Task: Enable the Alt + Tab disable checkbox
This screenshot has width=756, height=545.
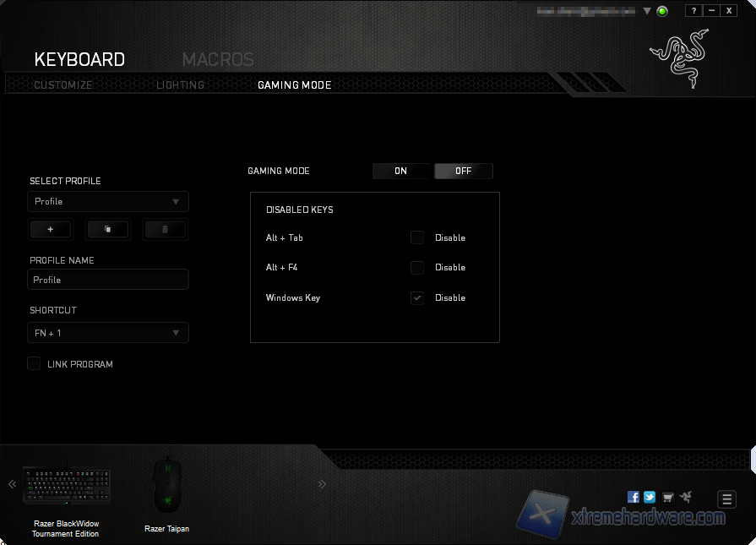Action: (x=417, y=237)
